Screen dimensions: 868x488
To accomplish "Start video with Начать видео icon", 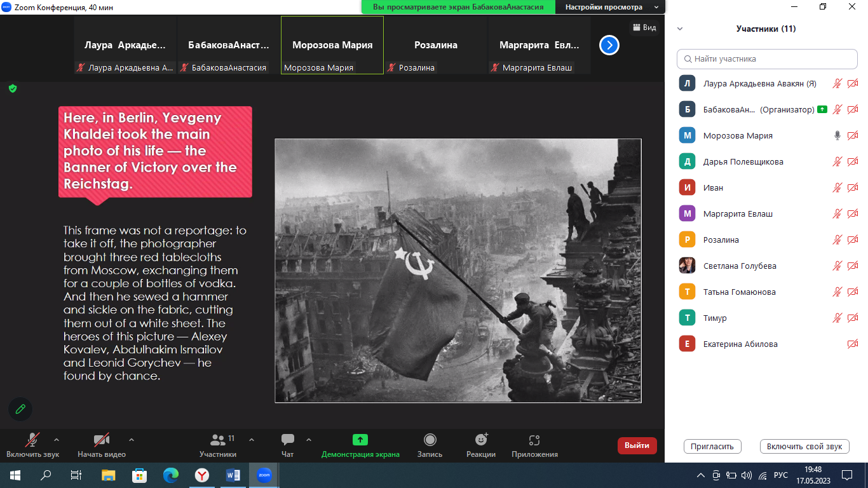I will [102, 440].
